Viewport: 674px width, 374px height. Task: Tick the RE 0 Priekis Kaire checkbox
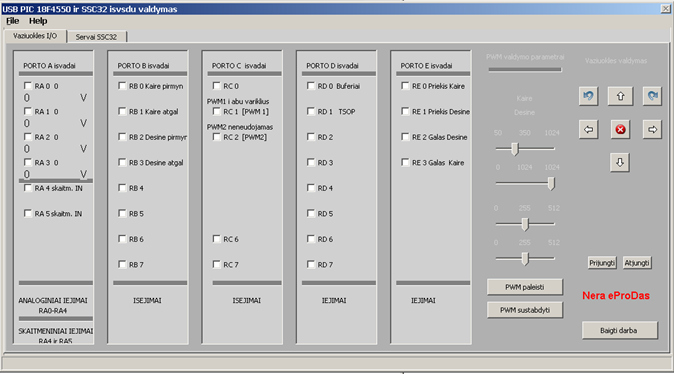pos(405,86)
